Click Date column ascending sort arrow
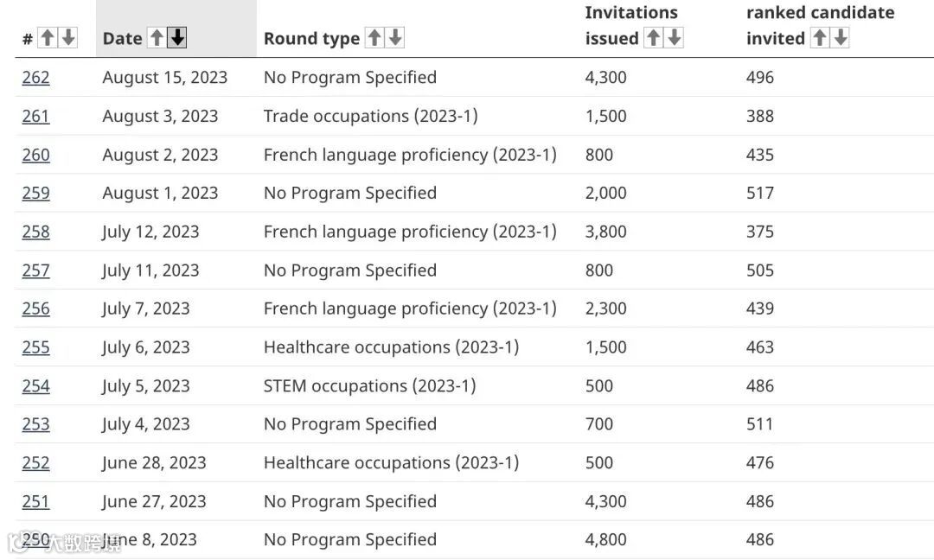934x560 pixels. point(157,38)
